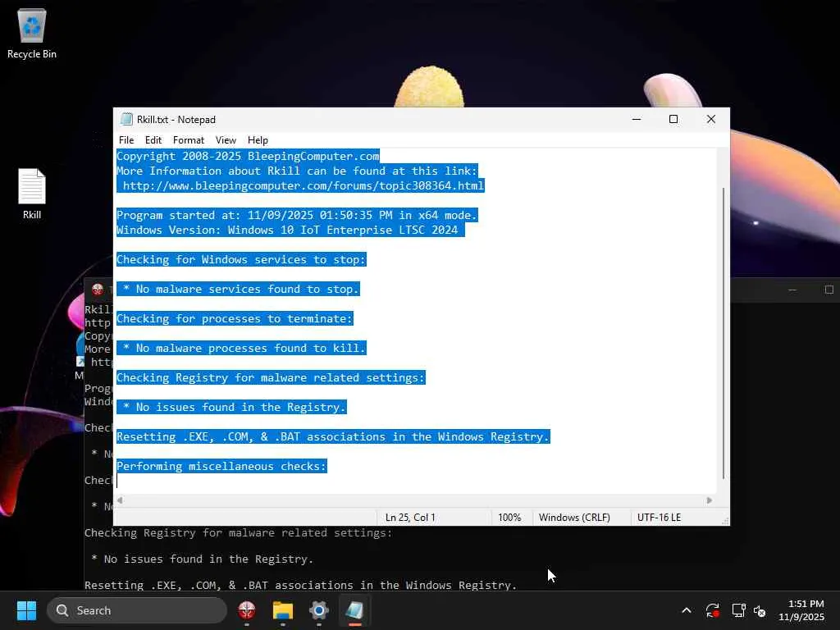Screen dimensions: 840x630
Task: Open File Explorer from taskbar
Action: coord(283,610)
